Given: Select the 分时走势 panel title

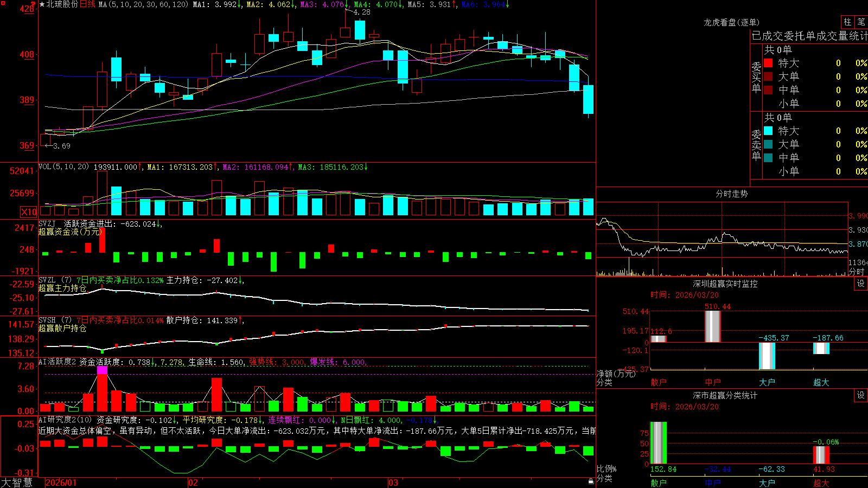Looking at the screenshot, I should (x=731, y=194).
